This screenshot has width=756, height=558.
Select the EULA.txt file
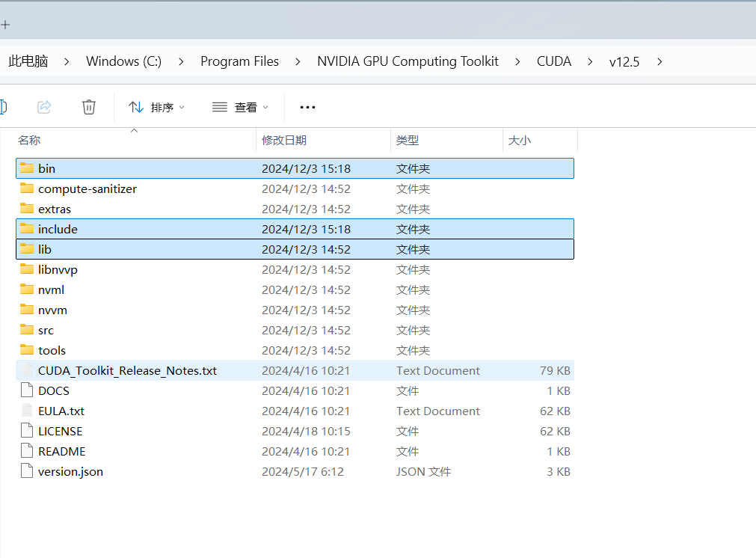click(x=61, y=411)
